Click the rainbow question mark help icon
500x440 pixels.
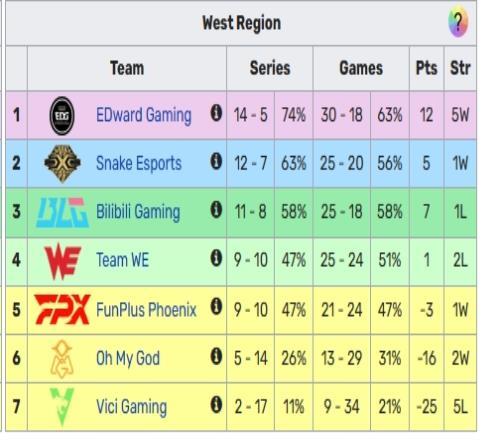[x=458, y=21]
